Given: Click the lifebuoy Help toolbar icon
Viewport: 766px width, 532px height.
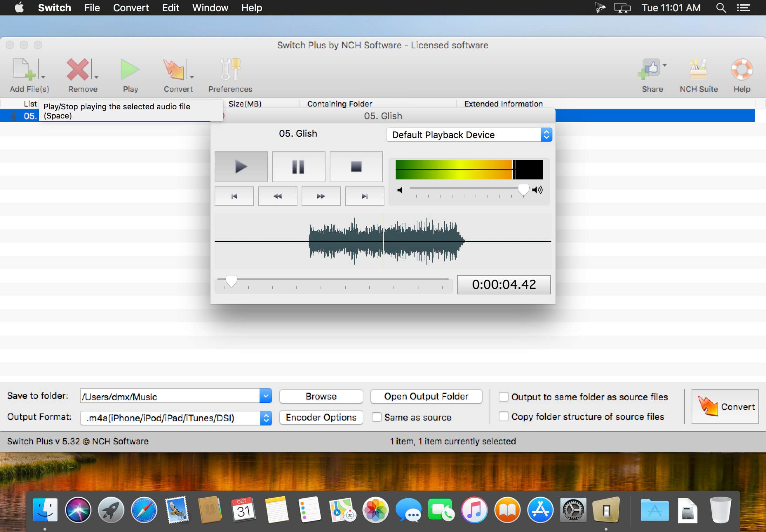Looking at the screenshot, I should (741, 69).
